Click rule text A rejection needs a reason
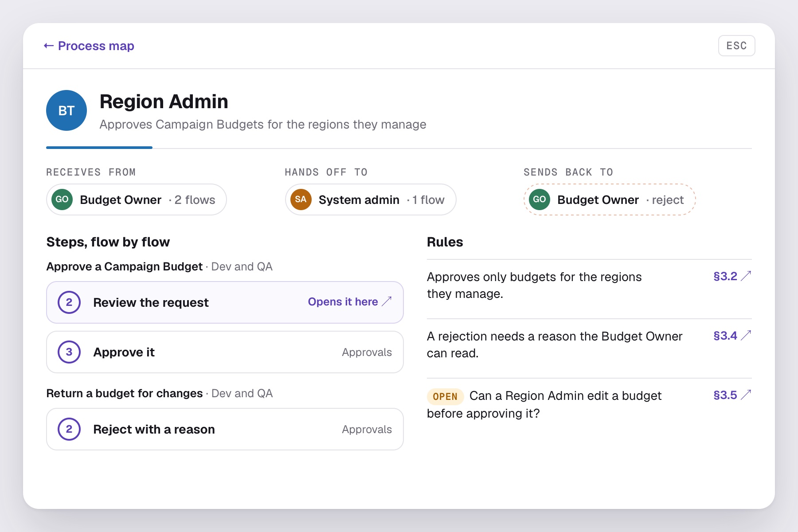The width and height of the screenshot is (798, 532). 555,344
